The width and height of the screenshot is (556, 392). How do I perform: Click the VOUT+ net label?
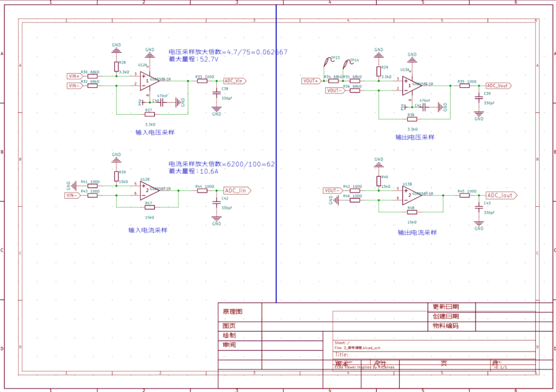click(311, 81)
